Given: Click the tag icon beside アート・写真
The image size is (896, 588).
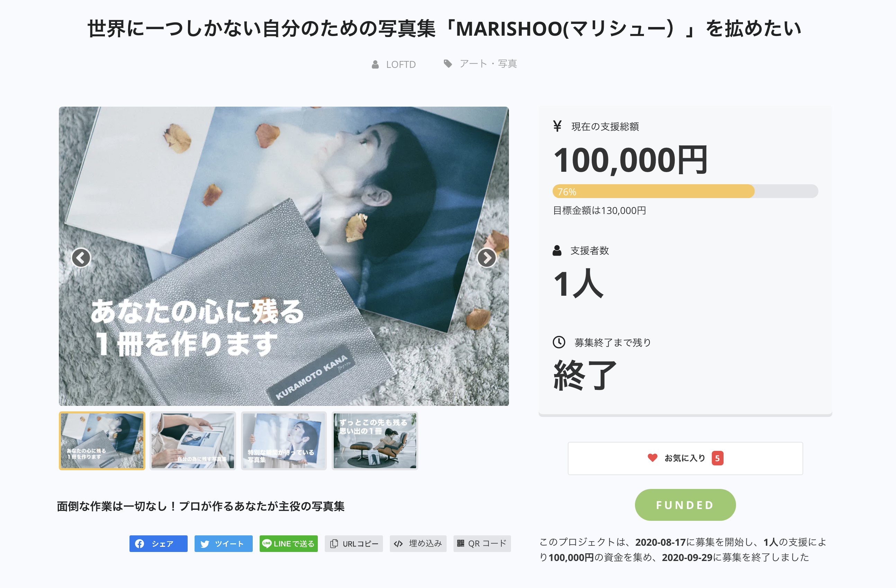Looking at the screenshot, I should [x=448, y=64].
